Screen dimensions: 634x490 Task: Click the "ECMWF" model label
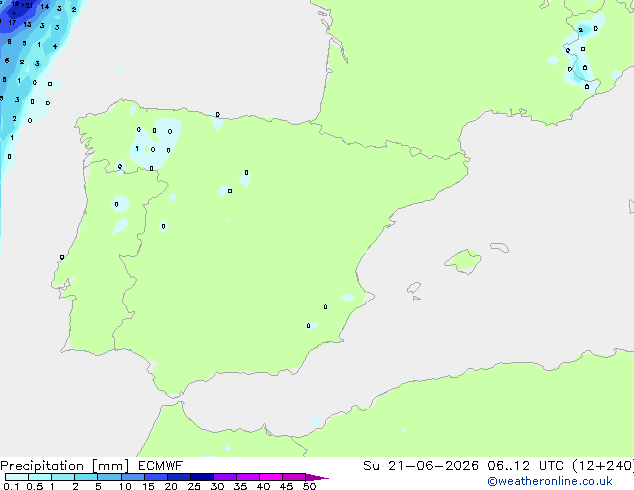[161, 466]
